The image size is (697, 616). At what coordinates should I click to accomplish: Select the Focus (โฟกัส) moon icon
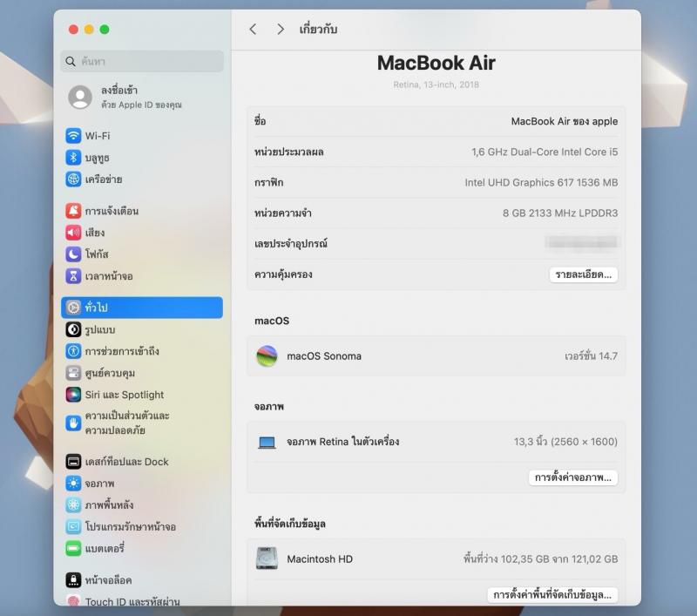pyautogui.click(x=73, y=254)
